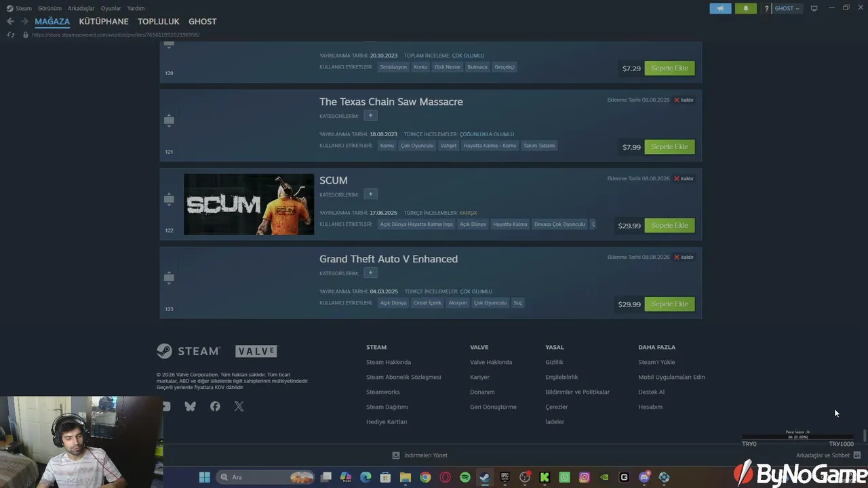Expand the GHOST account dropdown
The width and height of the screenshot is (868, 488).
click(x=787, y=8)
